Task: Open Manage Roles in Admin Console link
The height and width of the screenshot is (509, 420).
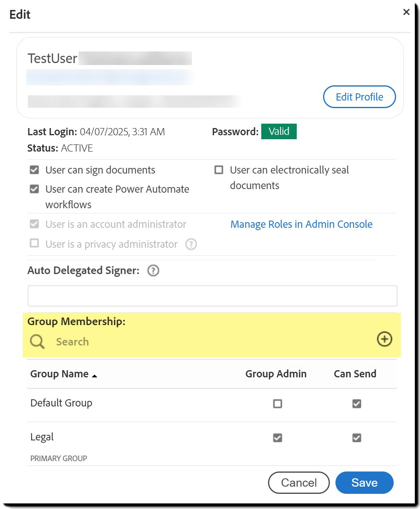Action: 301,224
